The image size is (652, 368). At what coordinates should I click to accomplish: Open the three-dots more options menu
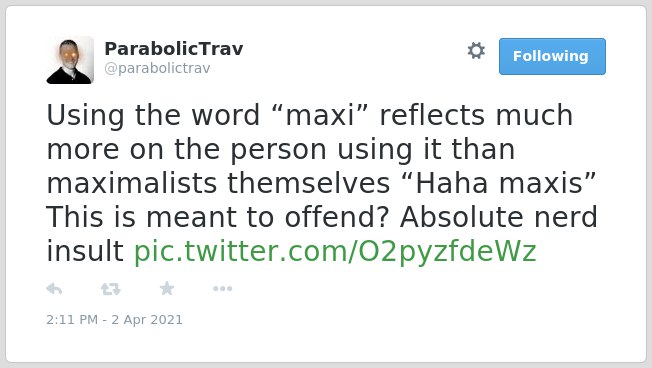[222, 289]
